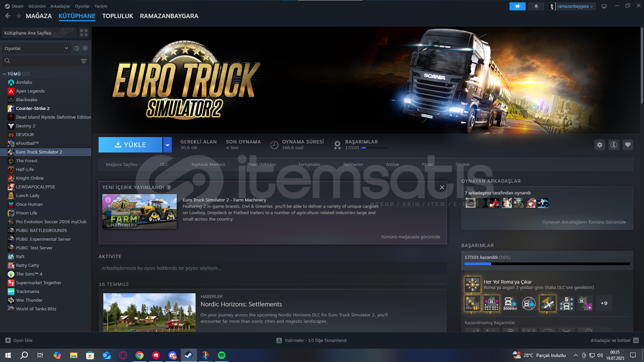Open RAMAZANBAYGARA profile tab
The height and width of the screenshot is (362, 644).
pos(169,16)
